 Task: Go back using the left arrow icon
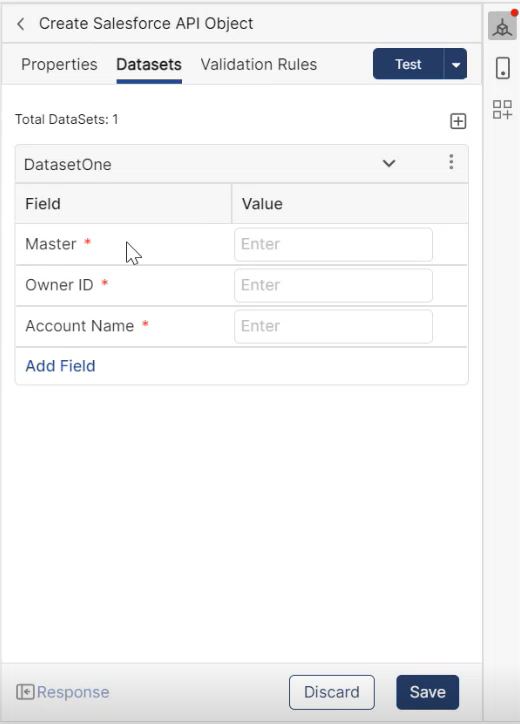point(21,24)
